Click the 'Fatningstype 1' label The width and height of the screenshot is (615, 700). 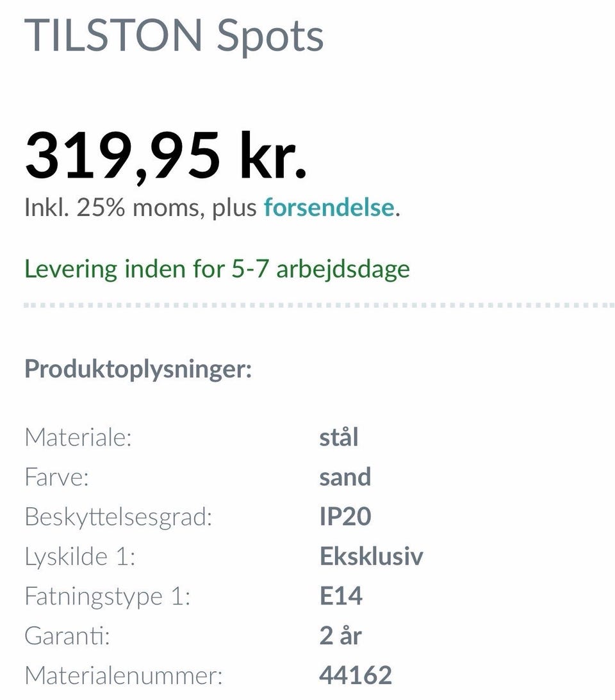107,596
